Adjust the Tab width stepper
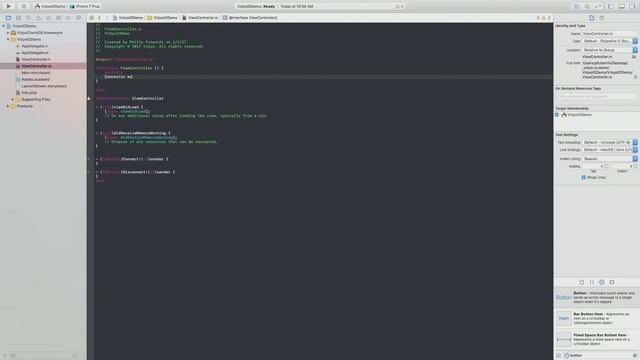This screenshot has height=360, width=640. 606,167
